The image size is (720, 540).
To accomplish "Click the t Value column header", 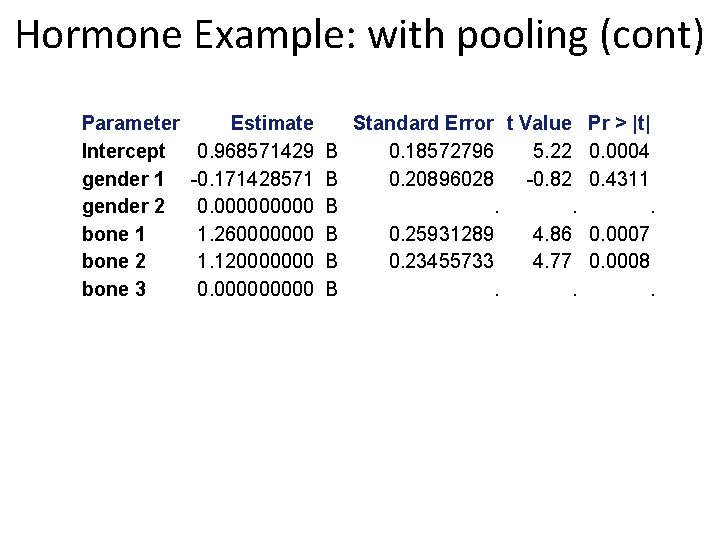I will 539,123.
